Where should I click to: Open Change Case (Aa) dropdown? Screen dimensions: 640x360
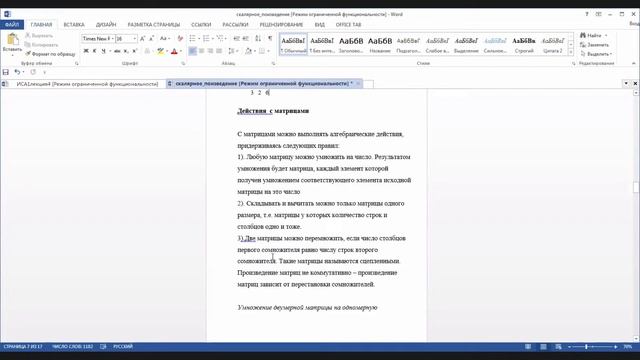point(164,39)
